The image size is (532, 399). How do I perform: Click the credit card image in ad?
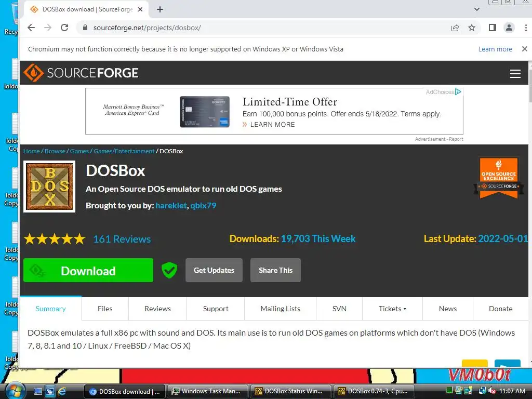(205, 112)
